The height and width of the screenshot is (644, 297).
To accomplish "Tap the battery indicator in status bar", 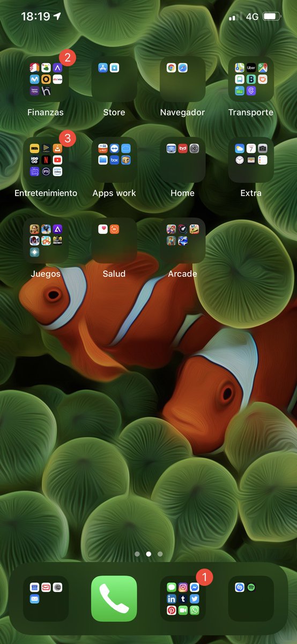I will pyautogui.click(x=272, y=17).
